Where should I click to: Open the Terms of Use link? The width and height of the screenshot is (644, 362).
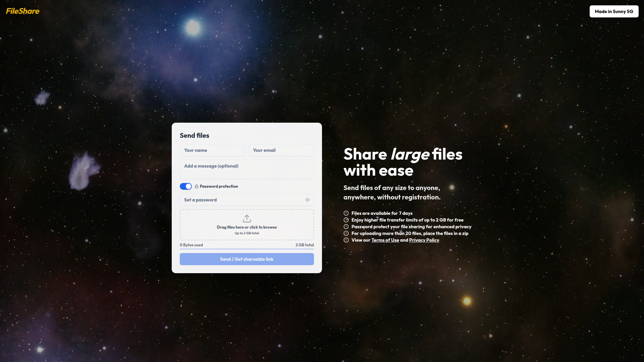pyautogui.click(x=385, y=240)
